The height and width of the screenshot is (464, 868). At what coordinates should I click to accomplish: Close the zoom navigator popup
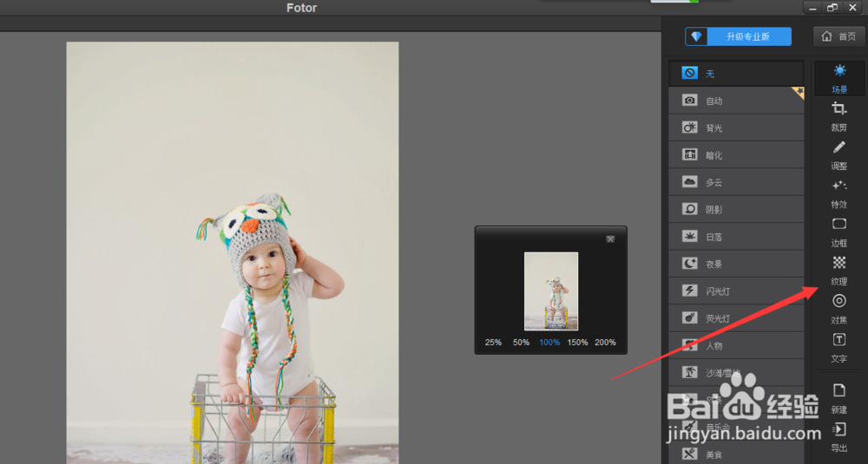click(610, 239)
